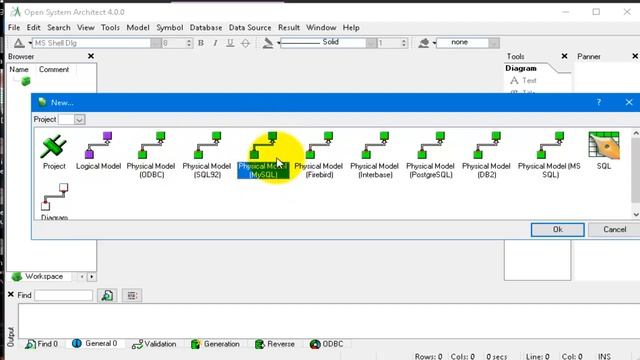Adjust the line width spinner

[x=404, y=43]
